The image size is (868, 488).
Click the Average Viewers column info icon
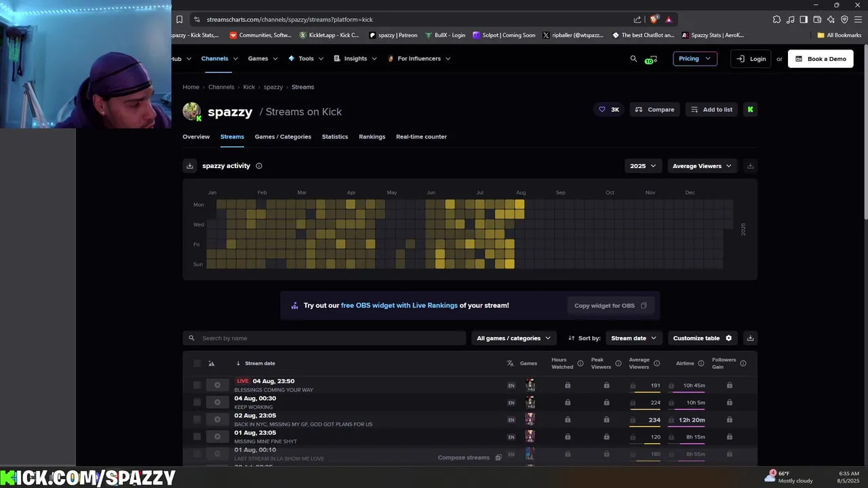click(656, 364)
